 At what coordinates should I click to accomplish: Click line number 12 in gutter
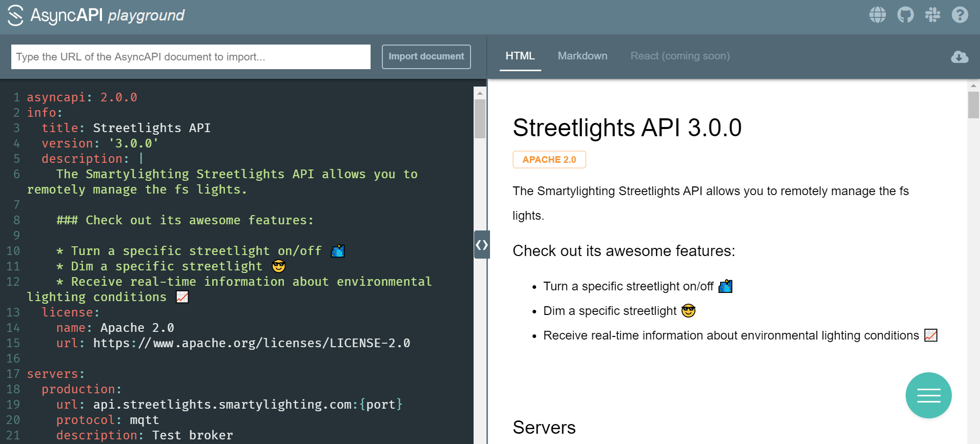pyautogui.click(x=13, y=282)
